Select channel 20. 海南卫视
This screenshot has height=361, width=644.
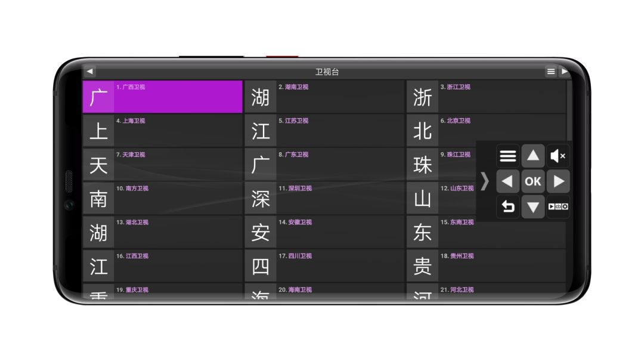(324, 291)
